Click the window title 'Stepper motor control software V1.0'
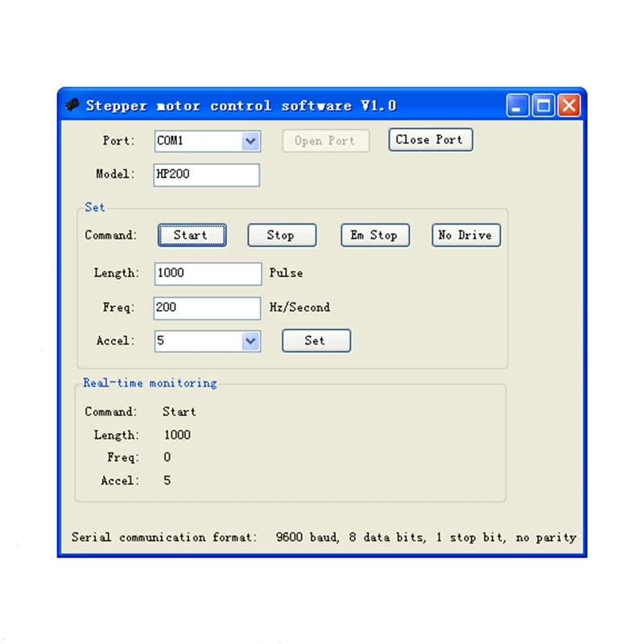Image resolution: width=644 pixels, height=644 pixels. [x=241, y=106]
